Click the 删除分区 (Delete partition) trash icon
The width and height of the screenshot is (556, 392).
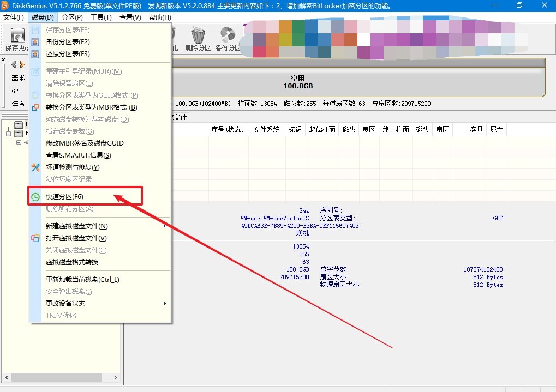point(198,35)
